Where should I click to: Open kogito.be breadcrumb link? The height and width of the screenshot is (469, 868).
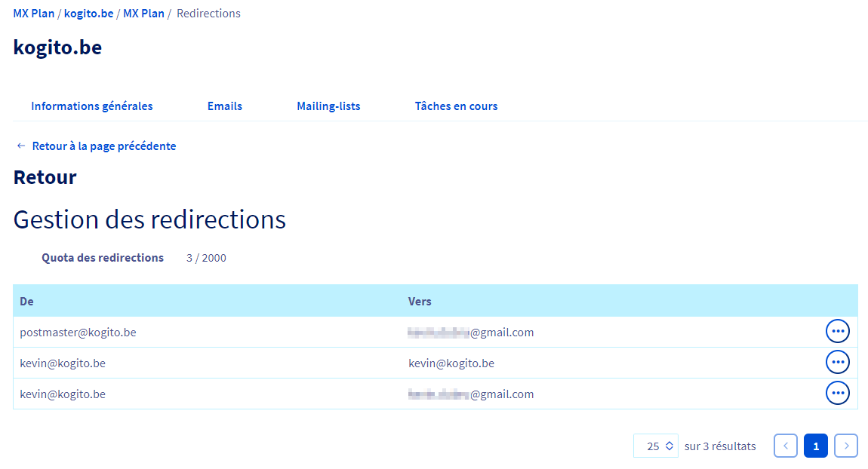tap(88, 14)
